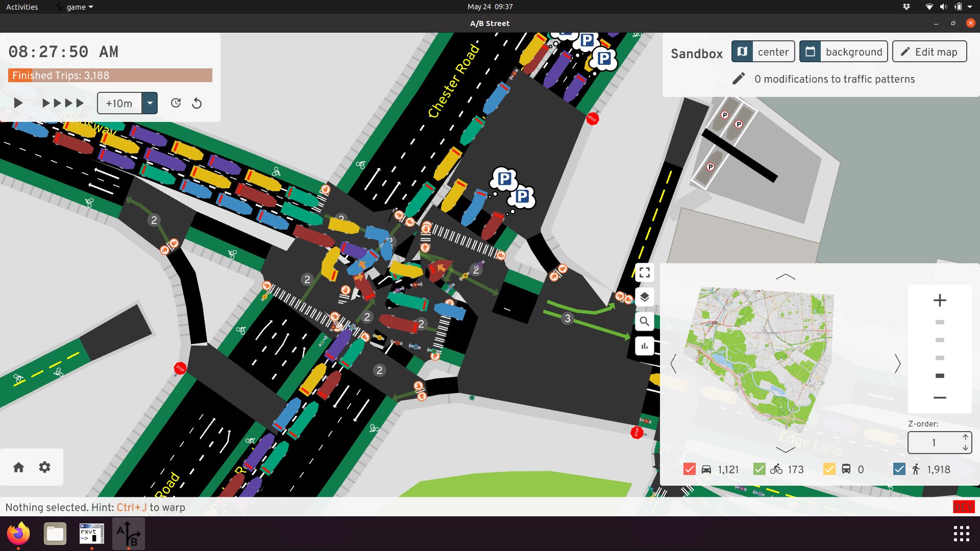
Task: Show applications grid
Action: (x=962, y=534)
